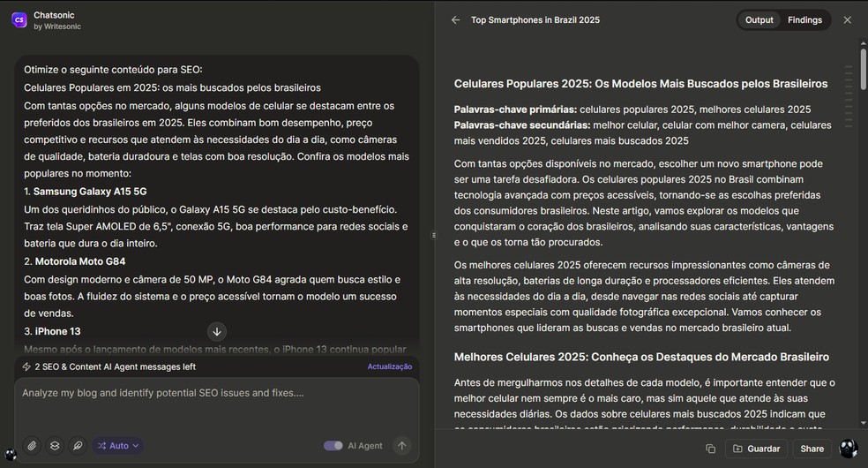Screen dimensions: 868x468
Task: Switch to the Findings tab
Action: pyautogui.click(x=804, y=20)
